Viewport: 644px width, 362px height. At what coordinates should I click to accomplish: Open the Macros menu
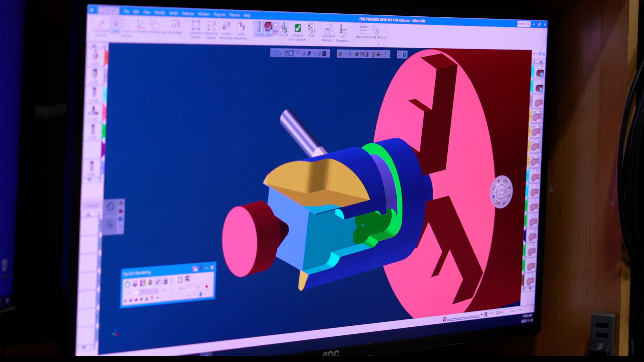tap(234, 15)
